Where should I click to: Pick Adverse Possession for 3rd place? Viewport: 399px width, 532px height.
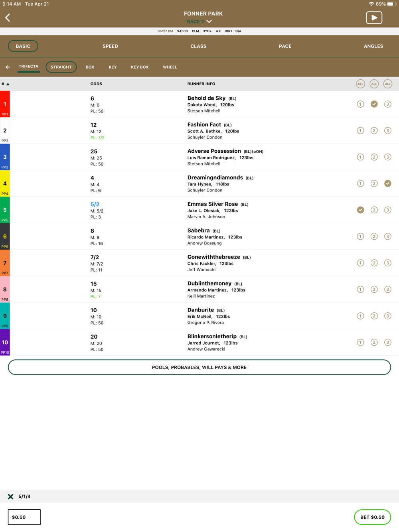(387, 157)
